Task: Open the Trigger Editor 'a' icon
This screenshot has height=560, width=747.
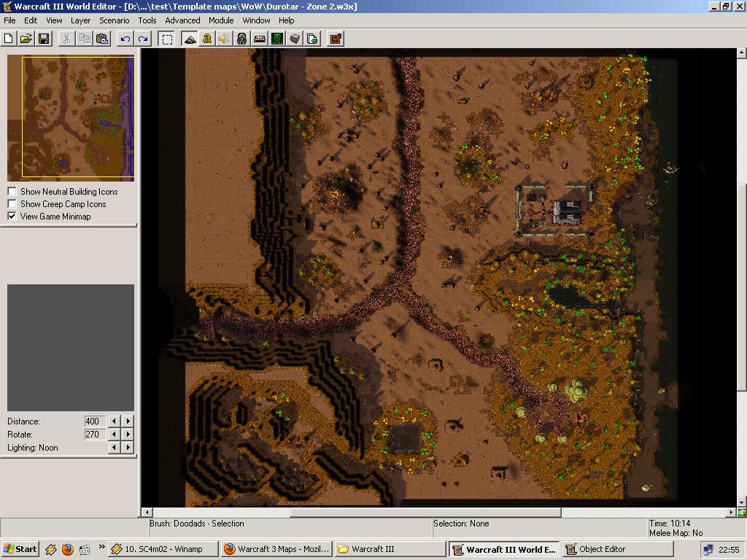Action: pos(206,39)
